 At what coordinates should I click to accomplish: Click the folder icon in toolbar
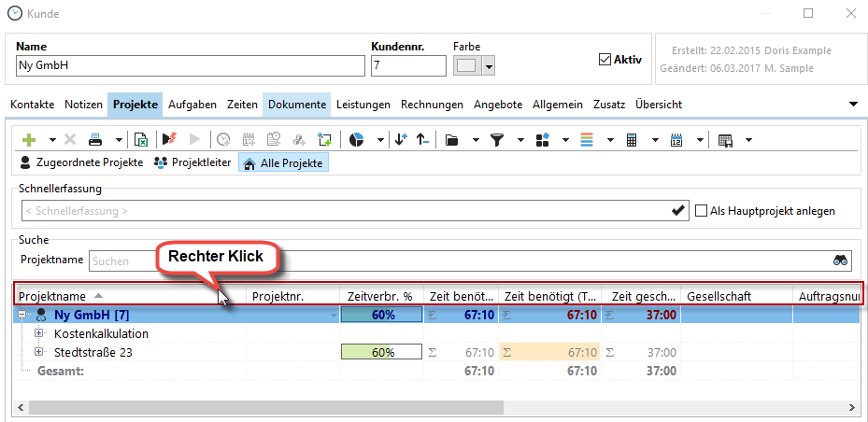click(451, 140)
